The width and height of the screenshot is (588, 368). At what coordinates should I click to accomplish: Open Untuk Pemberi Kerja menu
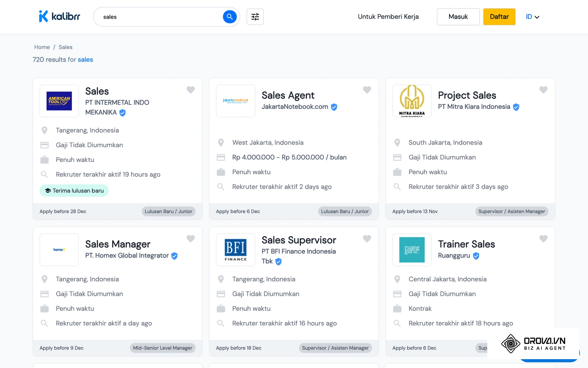pyautogui.click(x=388, y=17)
